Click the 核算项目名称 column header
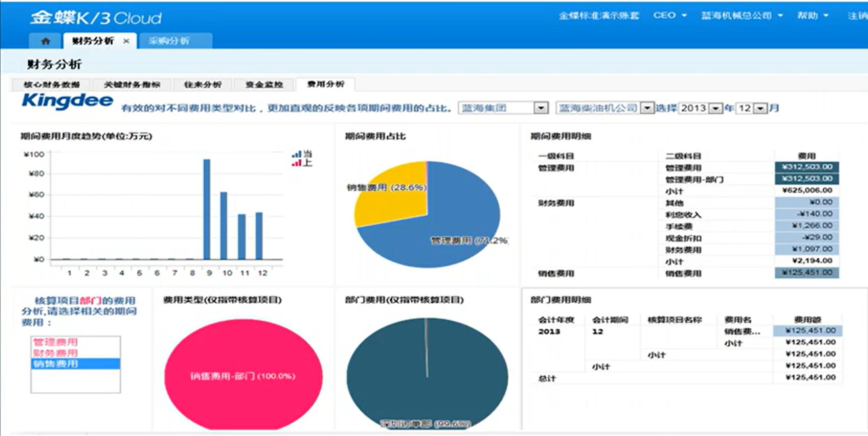The height and width of the screenshot is (436, 868). (x=674, y=320)
